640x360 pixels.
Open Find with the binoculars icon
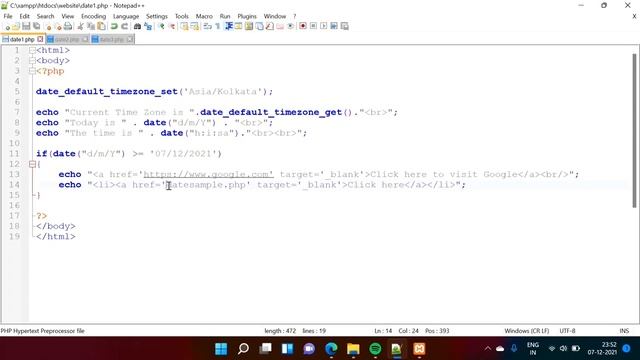point(138,27)
